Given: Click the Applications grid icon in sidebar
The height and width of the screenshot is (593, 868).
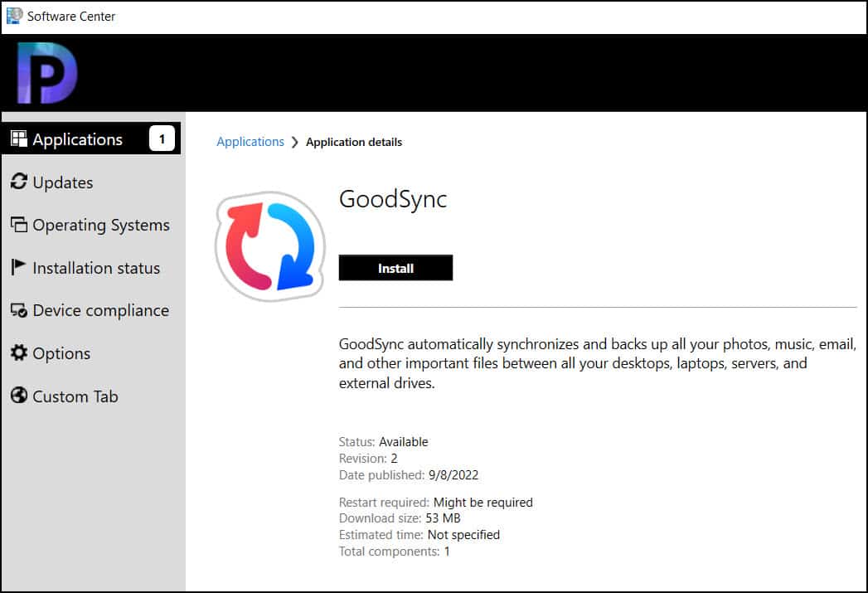Looking at the screenshot, I should (19, 139).
